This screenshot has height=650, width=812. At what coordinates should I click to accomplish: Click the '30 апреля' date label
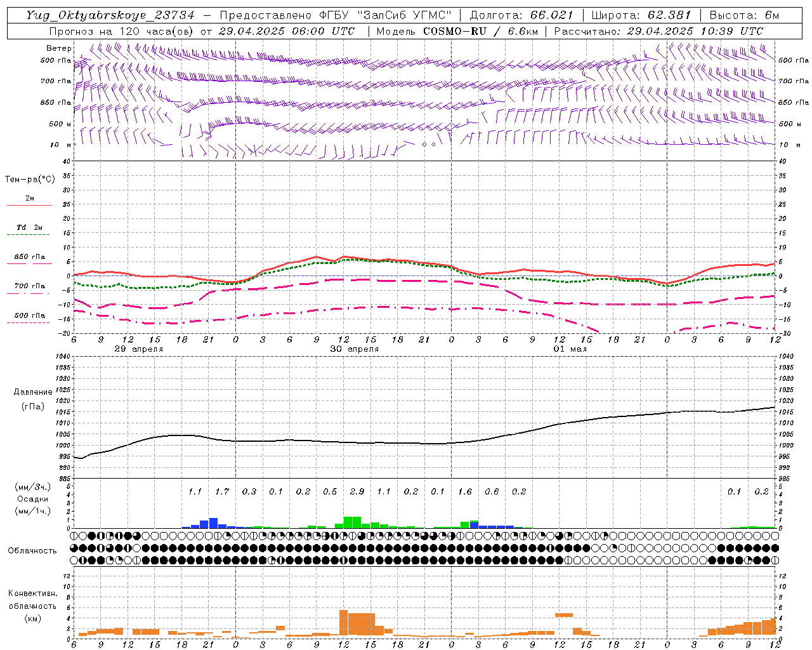pos(355,349)
